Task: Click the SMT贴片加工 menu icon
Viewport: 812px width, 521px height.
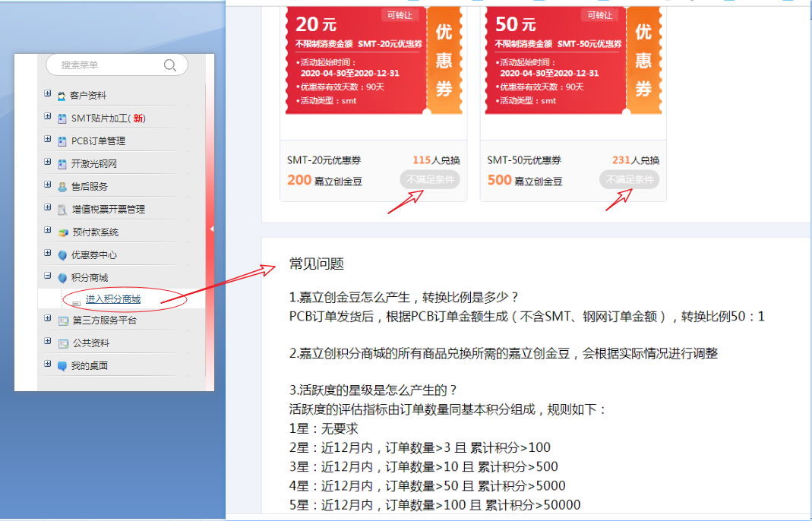Action: tap(62, 118)
